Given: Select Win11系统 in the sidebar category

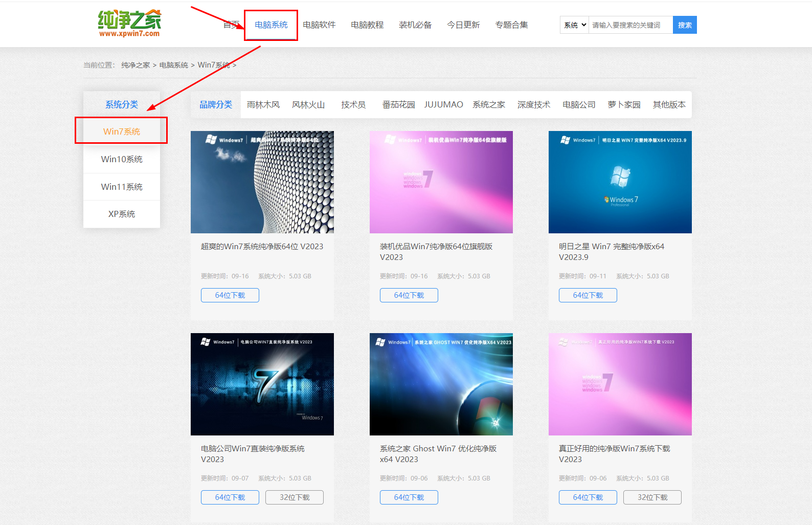Looking at the screenshot, I should coord(122,187).
